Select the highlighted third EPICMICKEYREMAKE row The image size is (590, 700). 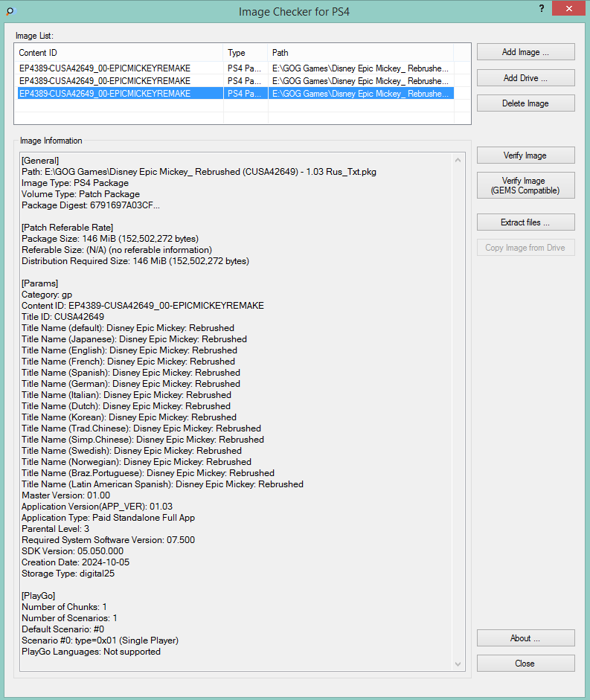[x=235, y=93]
